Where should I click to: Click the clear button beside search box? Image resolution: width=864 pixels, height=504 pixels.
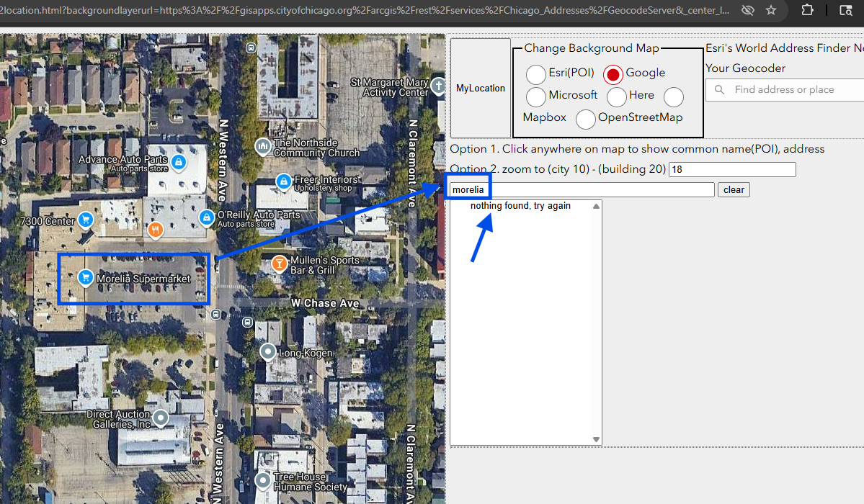point(734,190)
